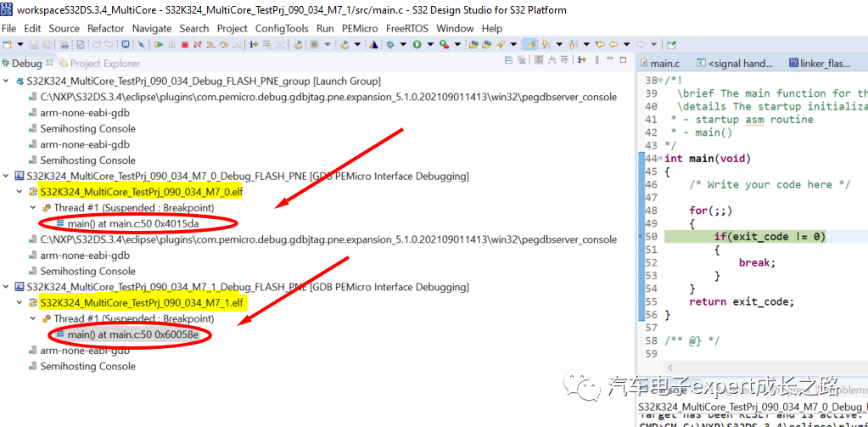The image size is (868, 427).
Task: Click the Back navigation arrow icon
Action: click(x=613, y=44)
